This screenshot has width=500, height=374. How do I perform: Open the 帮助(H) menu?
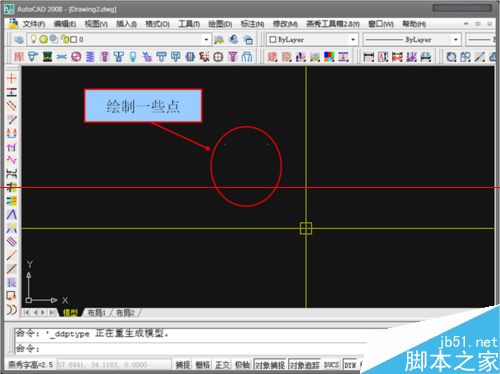pyautogui.click(x=414, y=24)
